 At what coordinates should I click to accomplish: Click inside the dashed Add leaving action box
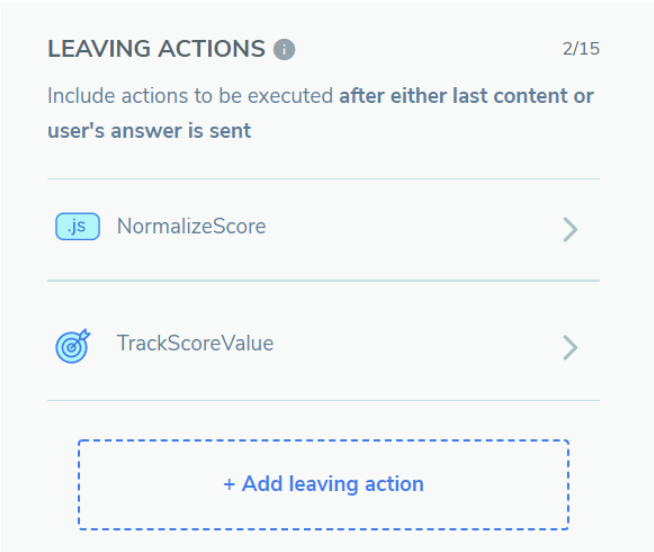click(324, 484)
